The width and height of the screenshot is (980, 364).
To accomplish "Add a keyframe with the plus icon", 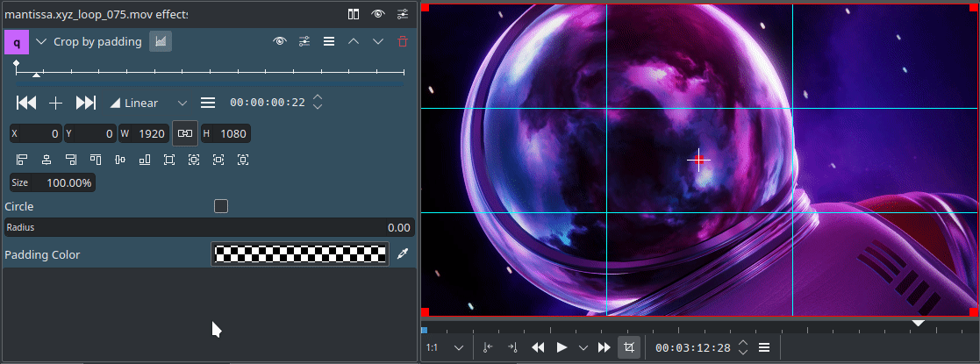I will coord(55,103).
